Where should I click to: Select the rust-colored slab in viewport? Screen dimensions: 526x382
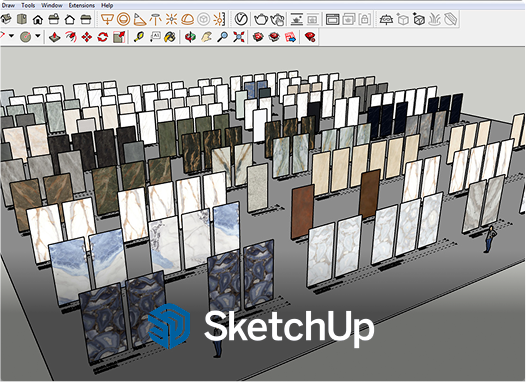[303, 212]
